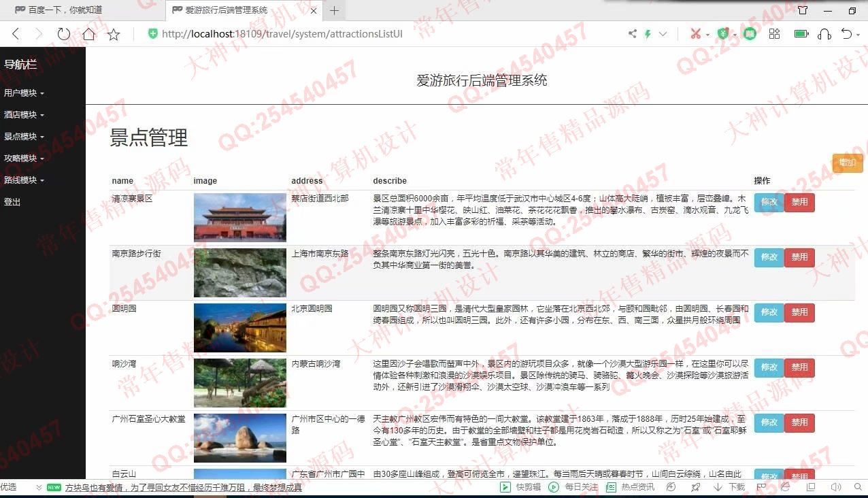The width and height of the screenshot is (868, 498).
Task: Open the 下载 downloads in status bar
Action: [x=731, y=487]
